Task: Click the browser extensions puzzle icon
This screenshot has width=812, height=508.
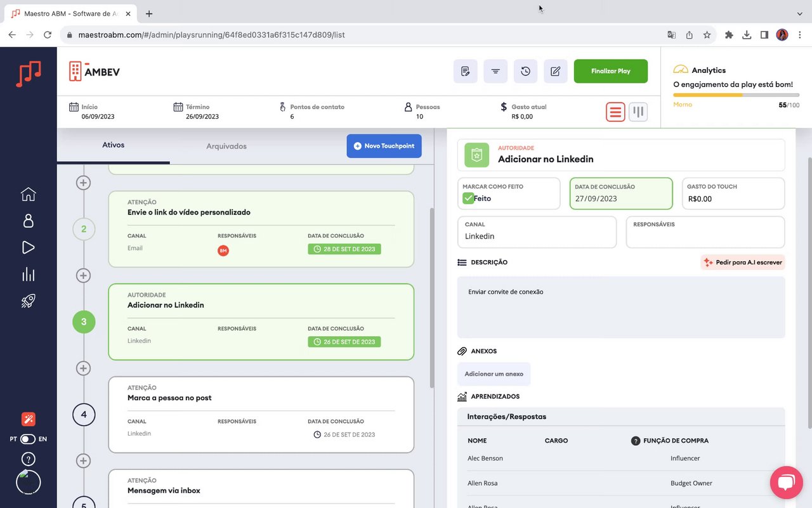Action: click(729, 35)
